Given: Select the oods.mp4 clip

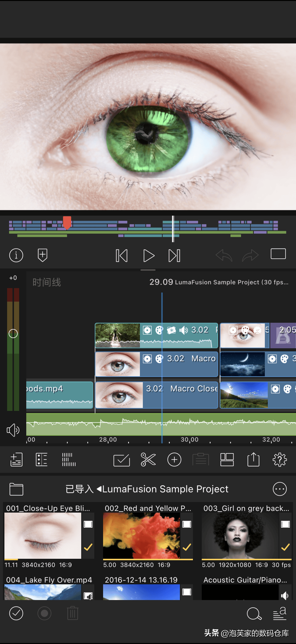Looking at the screenshot, I should [60, 395].
